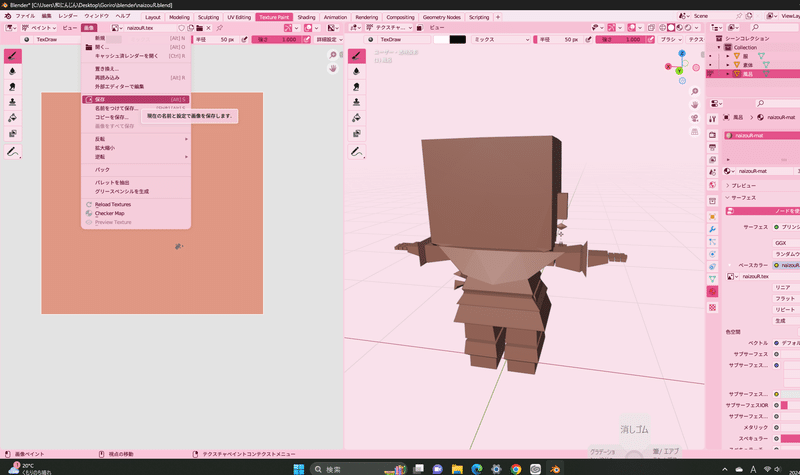800x475 pixels.
Task: Switch to the UV Editing workspace tab
Action: point(239,17)
